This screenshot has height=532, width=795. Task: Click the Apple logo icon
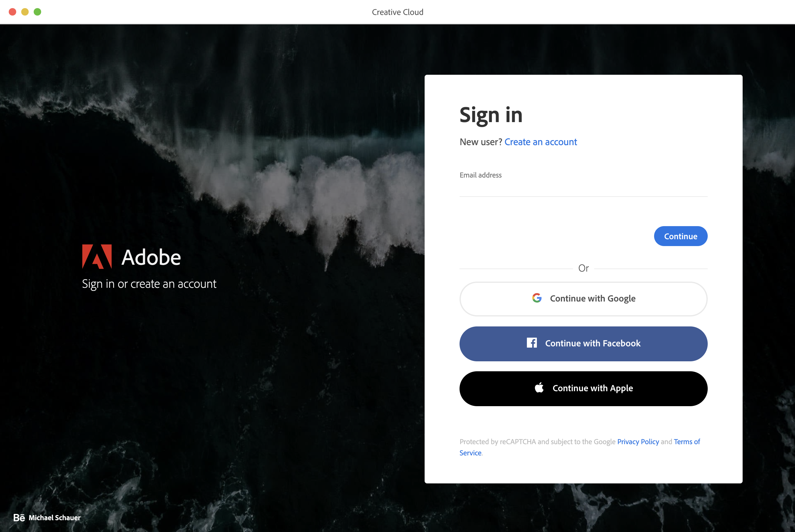[539, 387]
